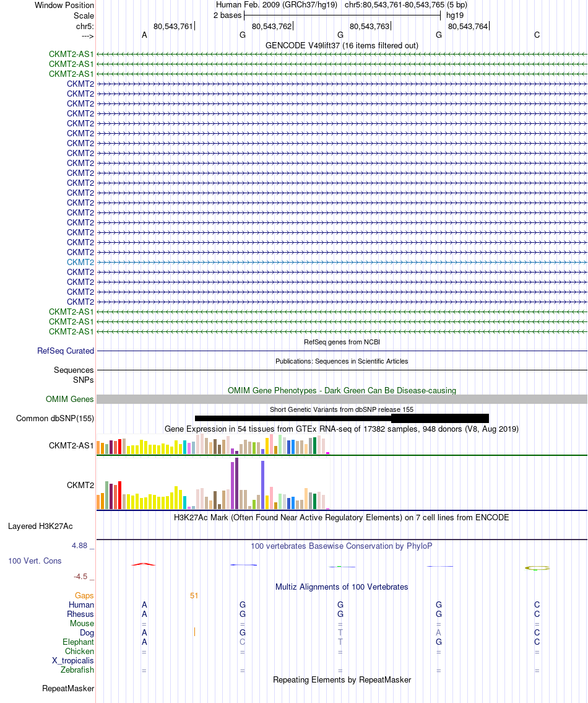
Task: Select the light-blue highlighted CKMT2 transcript label
Action: point(80,262)
